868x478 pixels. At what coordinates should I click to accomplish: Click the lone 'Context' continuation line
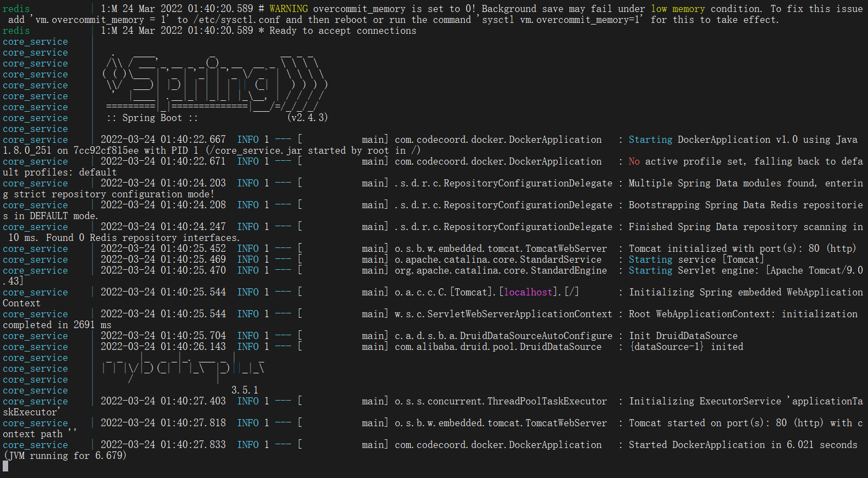[22, 303]
